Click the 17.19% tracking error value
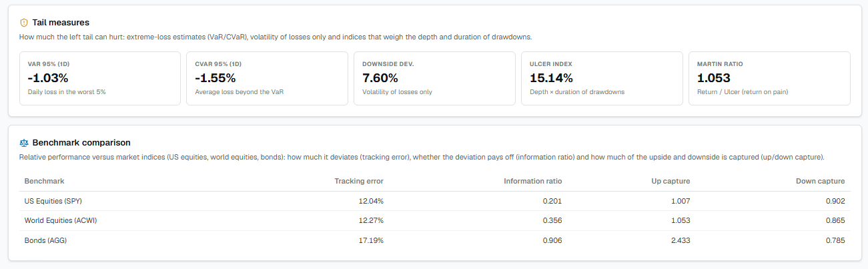The image size is (868, 269). click(x=371, y=240)
